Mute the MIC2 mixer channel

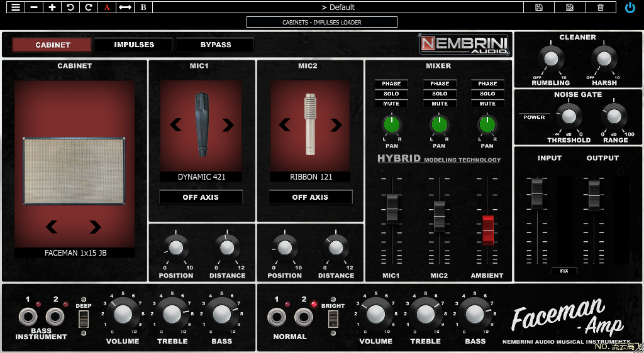pyautogui.click(x=440, y=104)
